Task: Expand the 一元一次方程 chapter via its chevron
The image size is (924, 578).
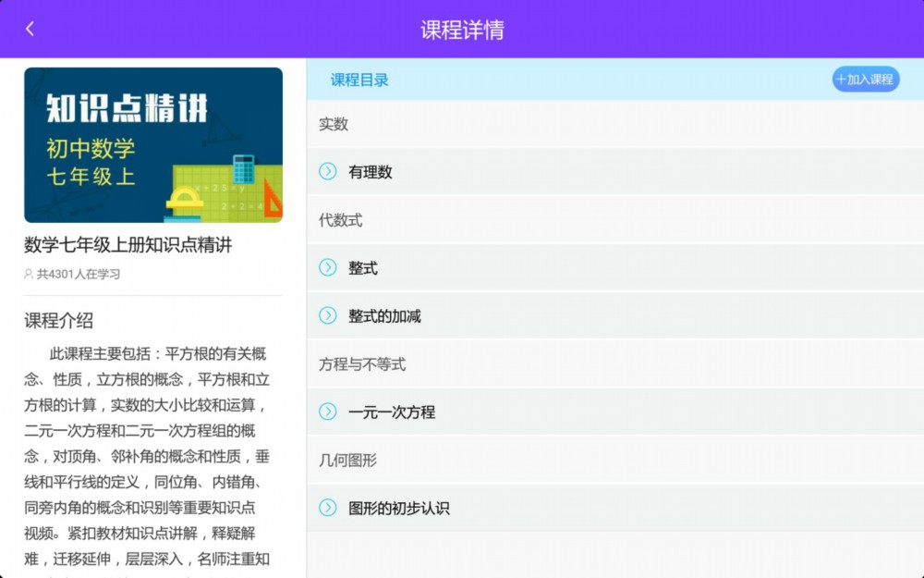Action: (327, 412)
